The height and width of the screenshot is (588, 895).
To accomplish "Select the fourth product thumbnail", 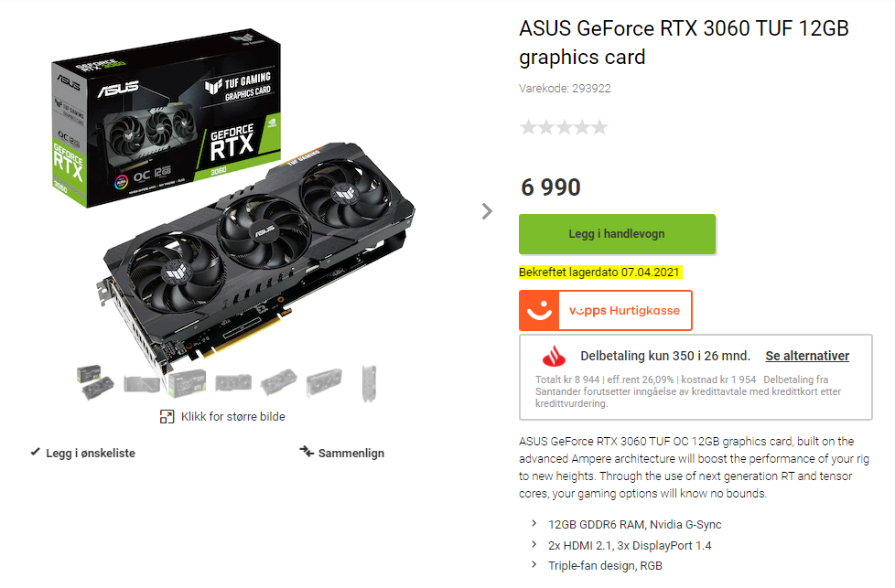I will tap(233, 382).
